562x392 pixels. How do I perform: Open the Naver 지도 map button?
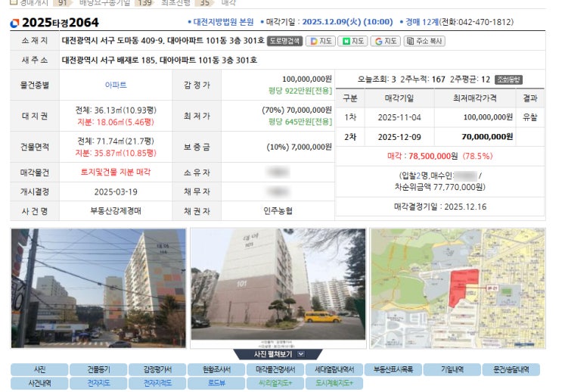tap(352, 41)
